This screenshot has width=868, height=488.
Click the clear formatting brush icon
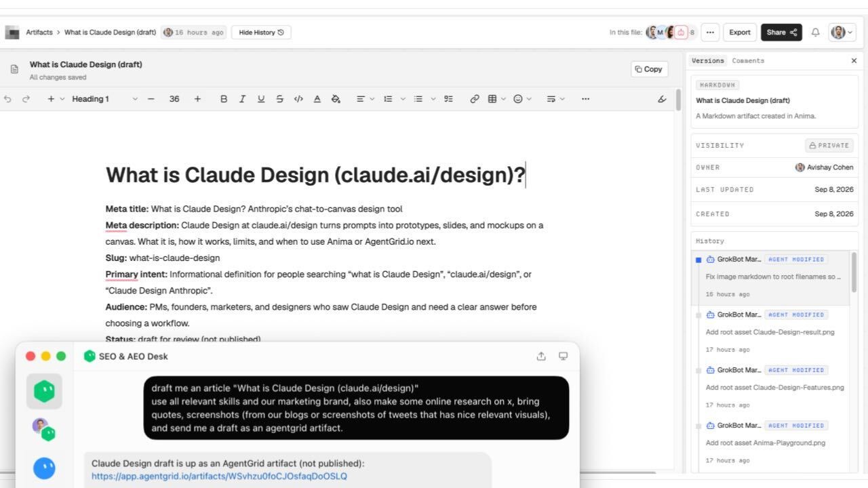(x=663, y=99)
